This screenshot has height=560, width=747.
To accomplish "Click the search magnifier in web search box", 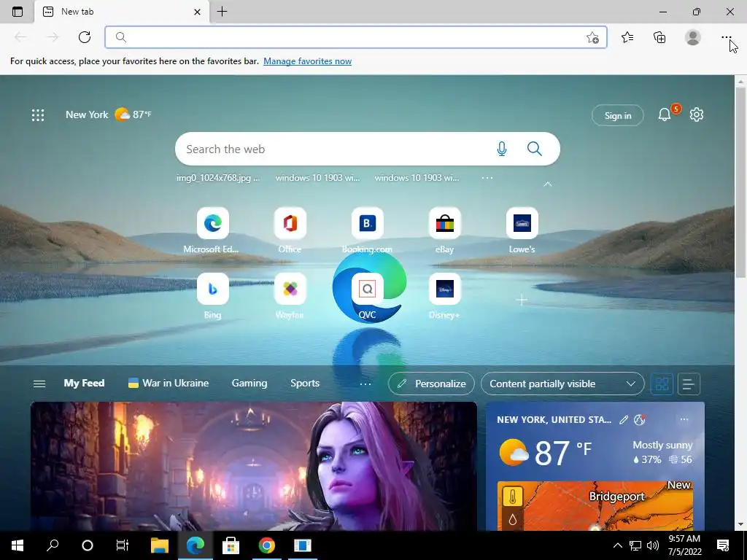I will 535,149.
